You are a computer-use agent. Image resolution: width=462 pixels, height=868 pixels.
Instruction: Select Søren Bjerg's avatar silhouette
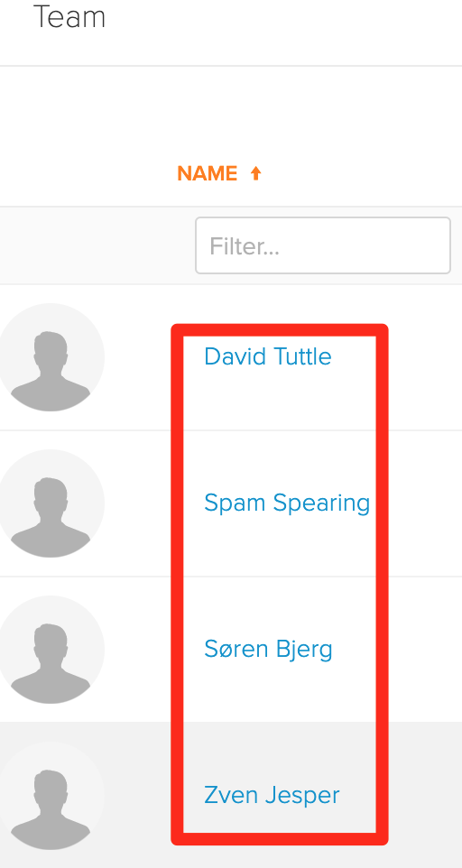pos(51,650)
